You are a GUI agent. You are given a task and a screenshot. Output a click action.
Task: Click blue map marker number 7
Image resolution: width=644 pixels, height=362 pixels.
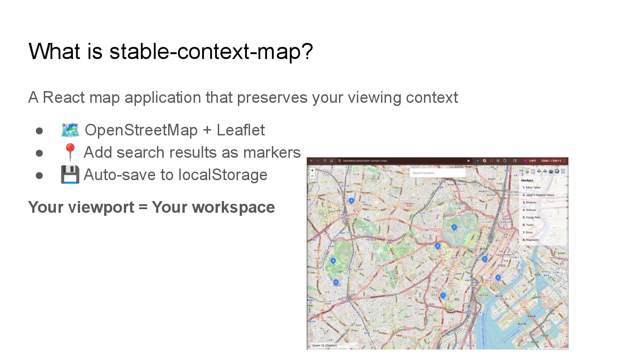click(x=484, y=259)
